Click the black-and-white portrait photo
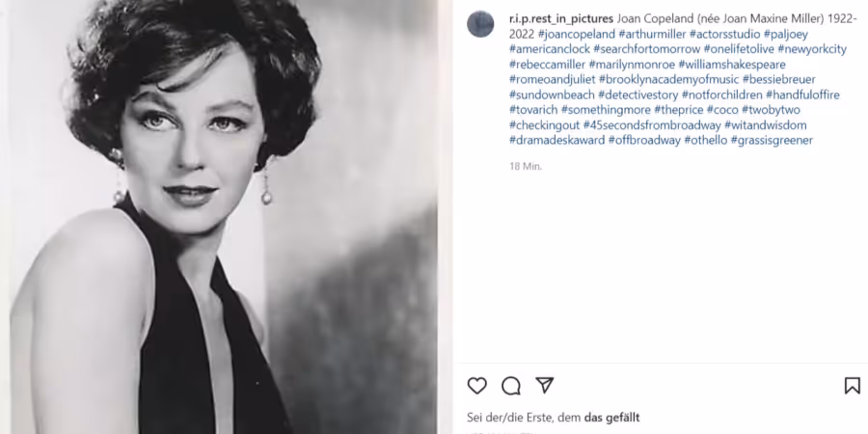This screenshot has height=434, width=868. pos(222,217)
